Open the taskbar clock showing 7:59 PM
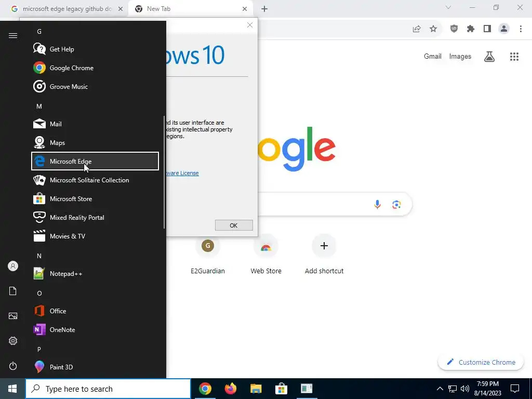The image size is (532, 399). [488, 389]
